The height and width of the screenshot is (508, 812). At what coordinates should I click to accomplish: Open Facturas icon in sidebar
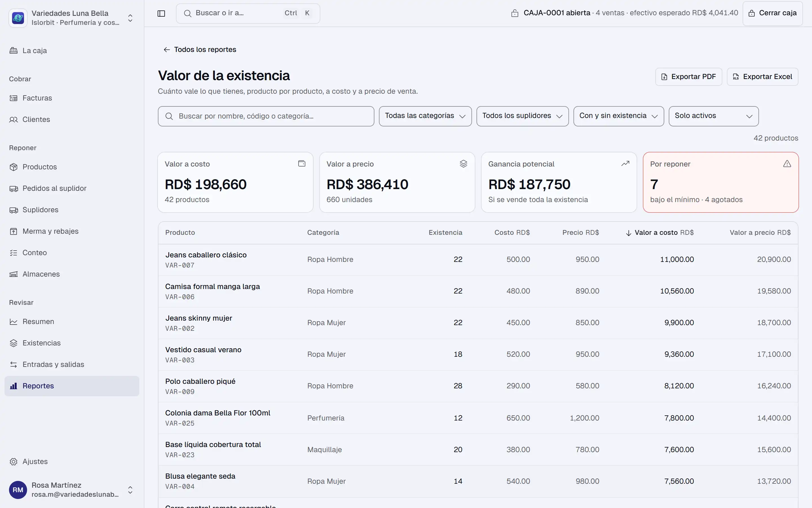click(x=14, y=98)
